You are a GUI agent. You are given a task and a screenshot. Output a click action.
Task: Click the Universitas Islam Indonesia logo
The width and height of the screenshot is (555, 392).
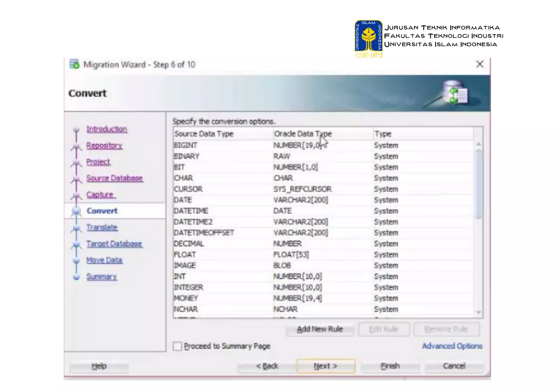369,39
